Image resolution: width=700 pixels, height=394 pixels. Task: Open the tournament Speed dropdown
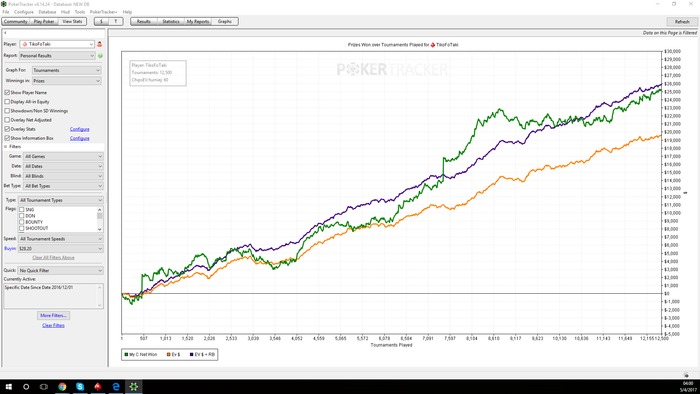click(61, 239)
